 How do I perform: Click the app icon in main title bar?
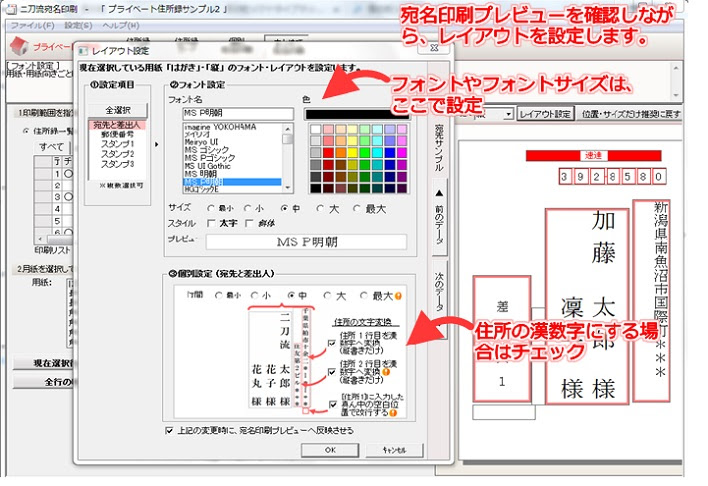11,9
